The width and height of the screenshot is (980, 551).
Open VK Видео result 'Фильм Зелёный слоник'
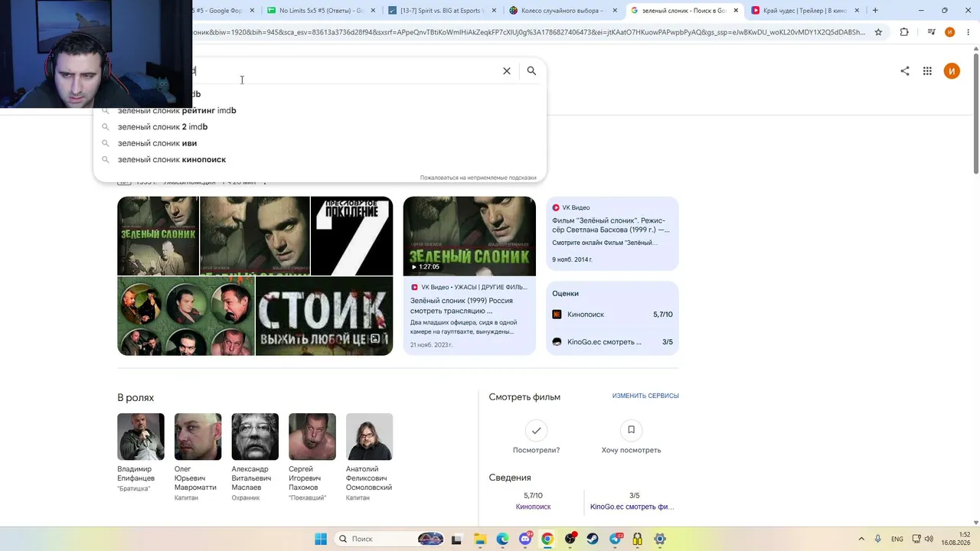pyautogui.click(x=612, y=233)
